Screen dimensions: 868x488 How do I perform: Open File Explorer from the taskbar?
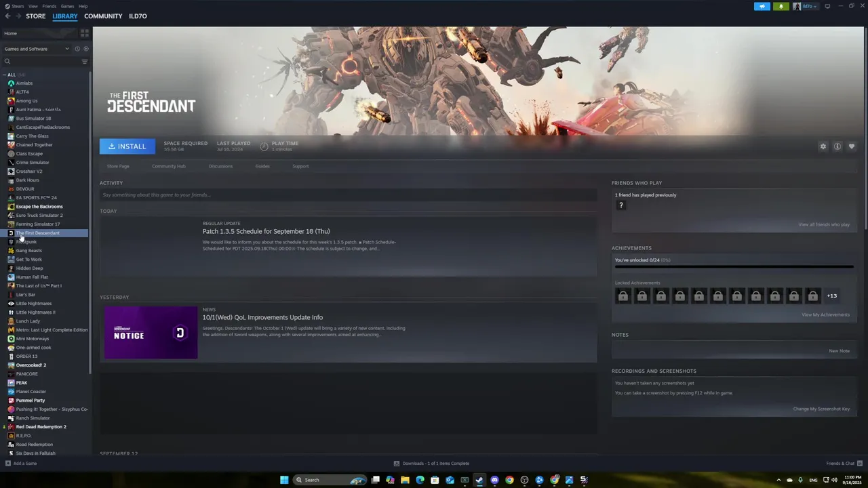405,480
